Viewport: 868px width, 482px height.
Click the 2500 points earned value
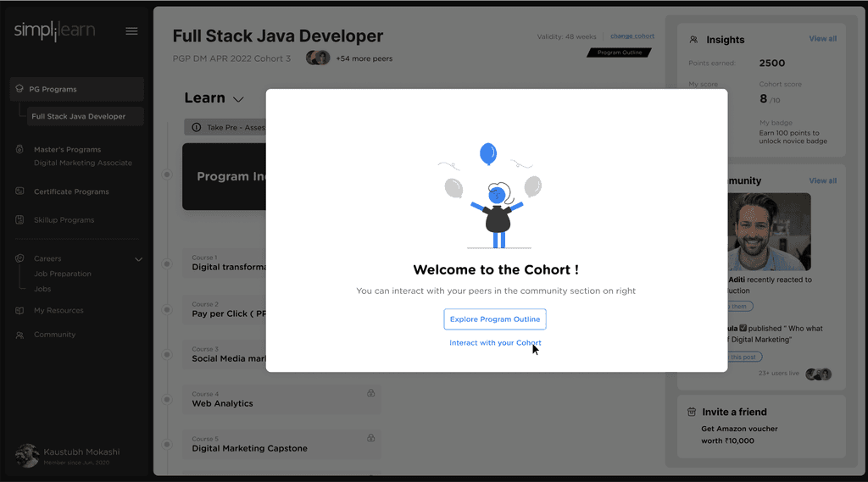pyautogui.click(x=771, y=63)
